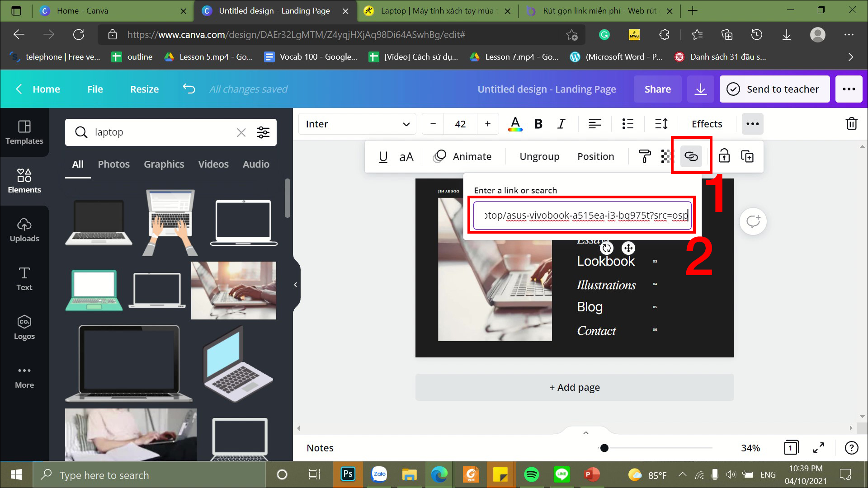Click the zoom slider handle
Viewport: 868px width, 488px height.
pos(604,448)
